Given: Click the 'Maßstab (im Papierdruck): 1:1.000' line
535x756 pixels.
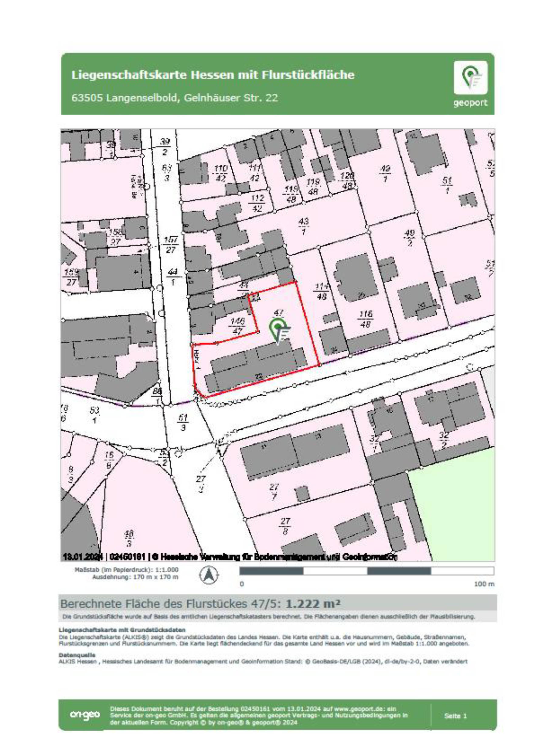Looking at the screenshot, I should pyautogui.click(x=127, y=570).
